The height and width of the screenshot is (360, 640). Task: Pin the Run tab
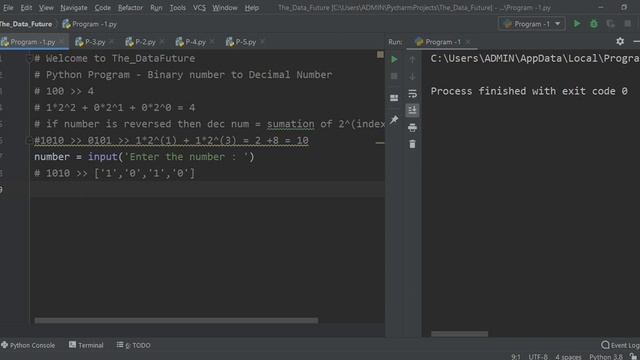tap(394, 120)
